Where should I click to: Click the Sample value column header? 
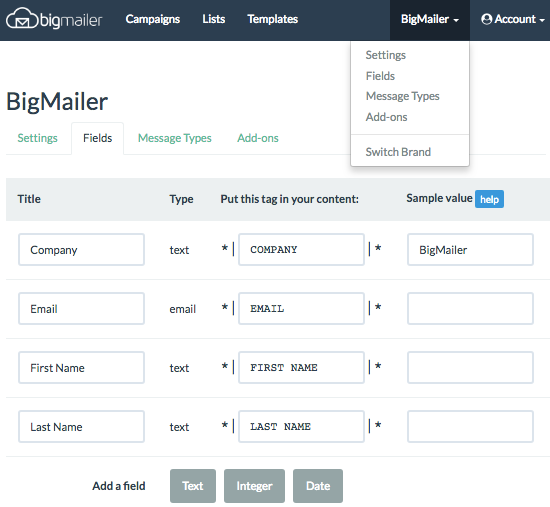(439, 198)
